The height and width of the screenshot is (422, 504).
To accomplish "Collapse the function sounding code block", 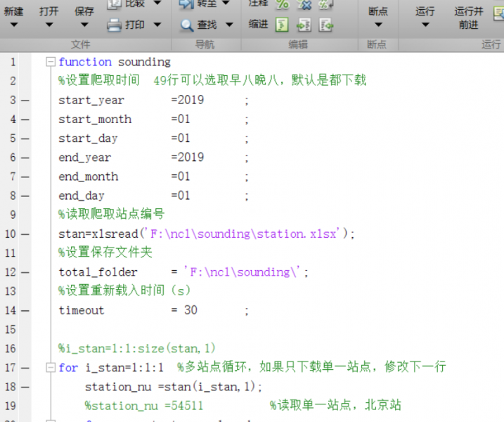I will coord(50,62).
